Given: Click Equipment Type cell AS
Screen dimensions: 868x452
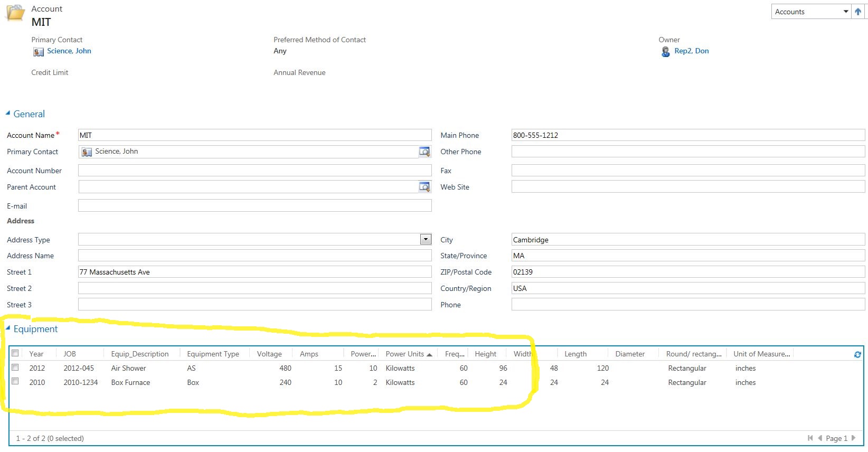Looking at the screenshot, I should pyautogui.click(x=191, y=368).
